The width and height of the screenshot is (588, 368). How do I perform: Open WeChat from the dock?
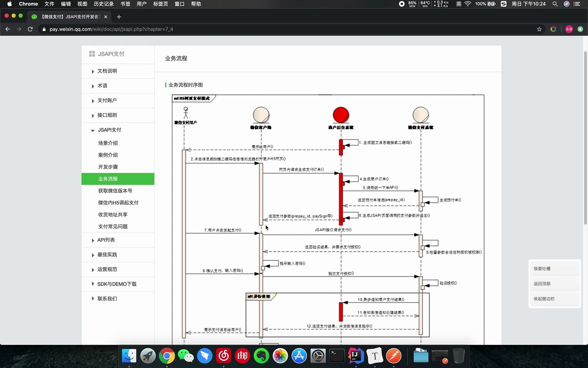(x=186, y=356)
